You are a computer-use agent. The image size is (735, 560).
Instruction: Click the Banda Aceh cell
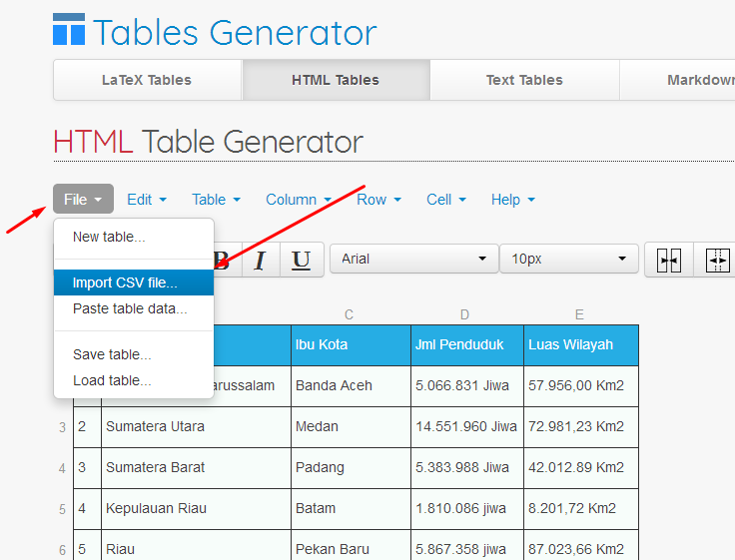[351, 386]
